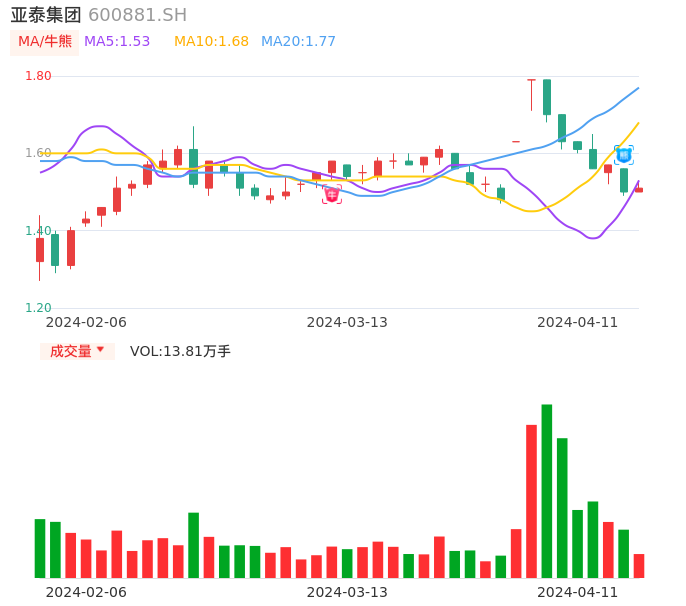Click the red bull (牛) marker icon
Screen dimensions: 686x606
point(332,194)
